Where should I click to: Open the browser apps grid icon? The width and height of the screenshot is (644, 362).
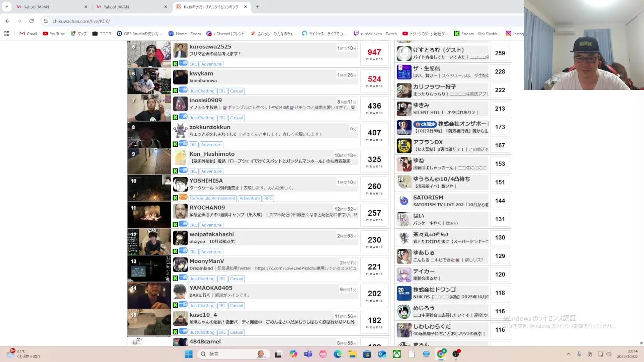pos(7,34)
